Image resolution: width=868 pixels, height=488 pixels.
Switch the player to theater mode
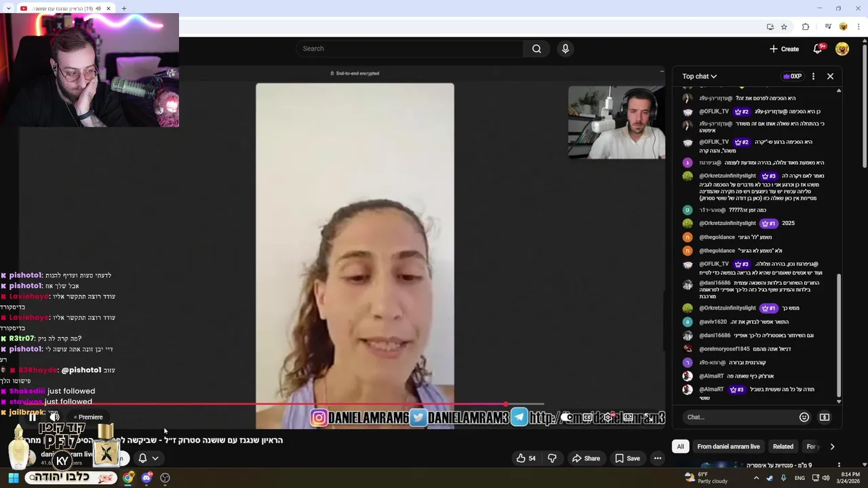[x=629, y=418]
